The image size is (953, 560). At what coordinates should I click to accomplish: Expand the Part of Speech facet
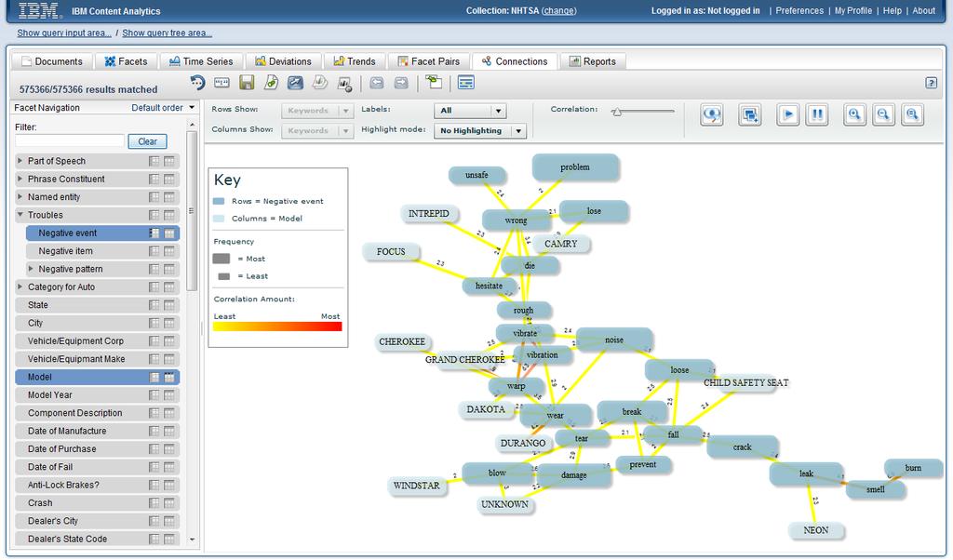[x=20, y=161]
